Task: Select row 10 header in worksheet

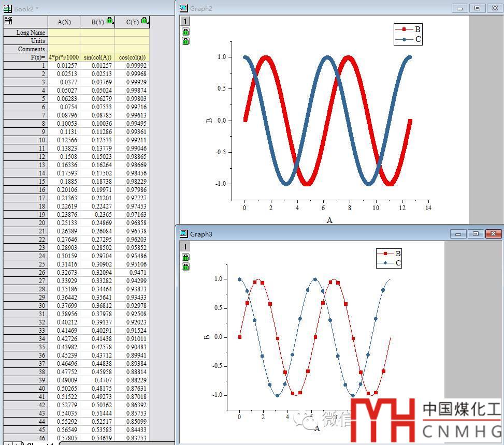Action: 25,140
